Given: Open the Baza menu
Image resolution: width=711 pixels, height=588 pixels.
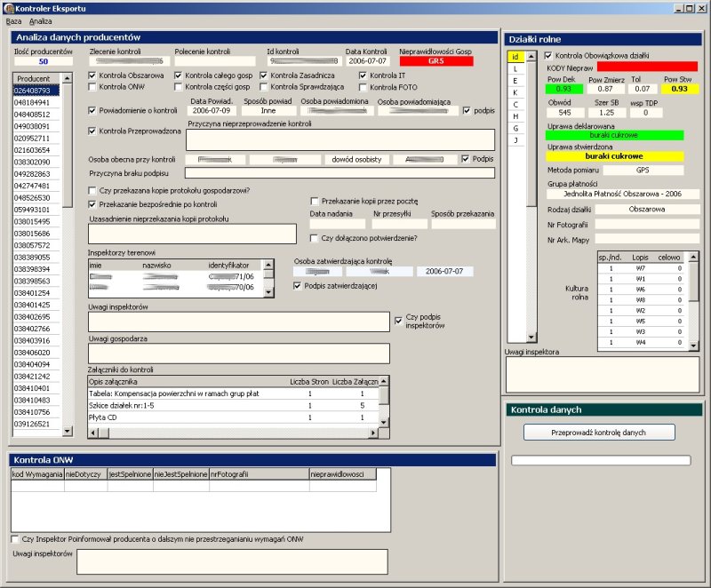Looking at the screenshot, I should (13, 21).
